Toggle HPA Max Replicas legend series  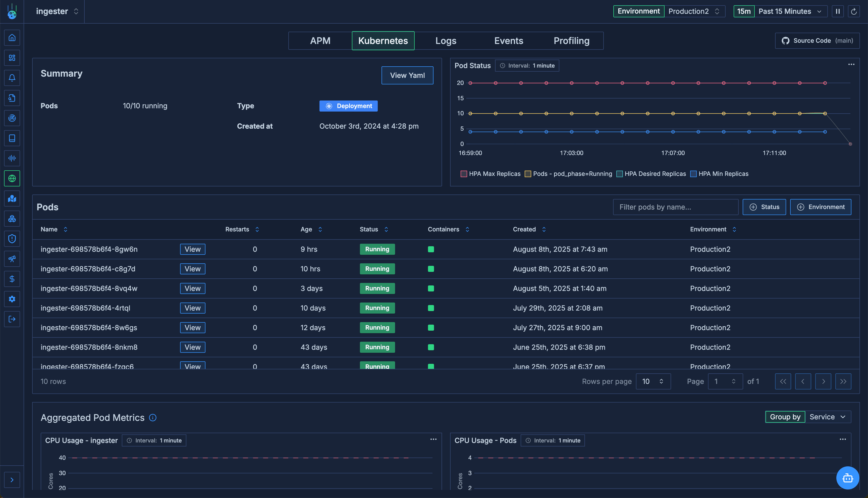[490, 174]
